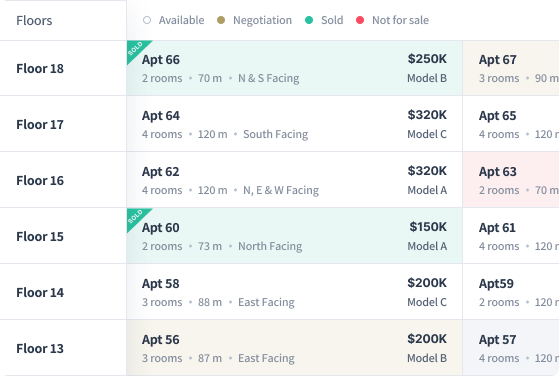
Task: Click the Negotiation legend dot
Action: (x=221, y=20)
